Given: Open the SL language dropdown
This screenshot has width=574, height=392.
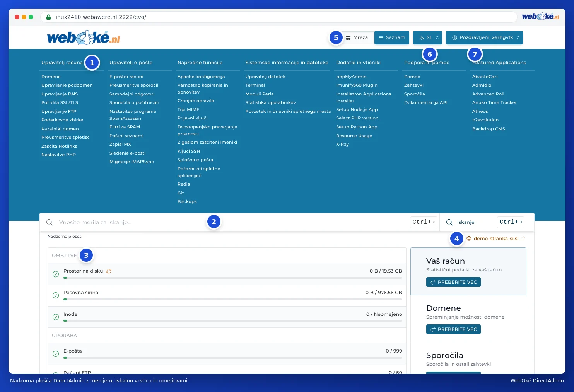Looking at the screenshot, I should [428, 37].
